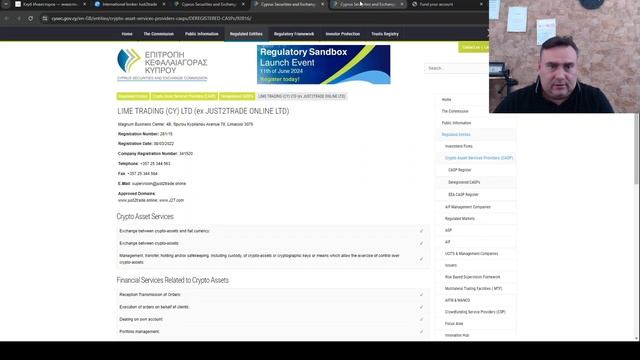This screenshot has height=360, width=640.
Task: Click the Crypto Asset Services Providers breadcrumb
Action: [184, 96]
